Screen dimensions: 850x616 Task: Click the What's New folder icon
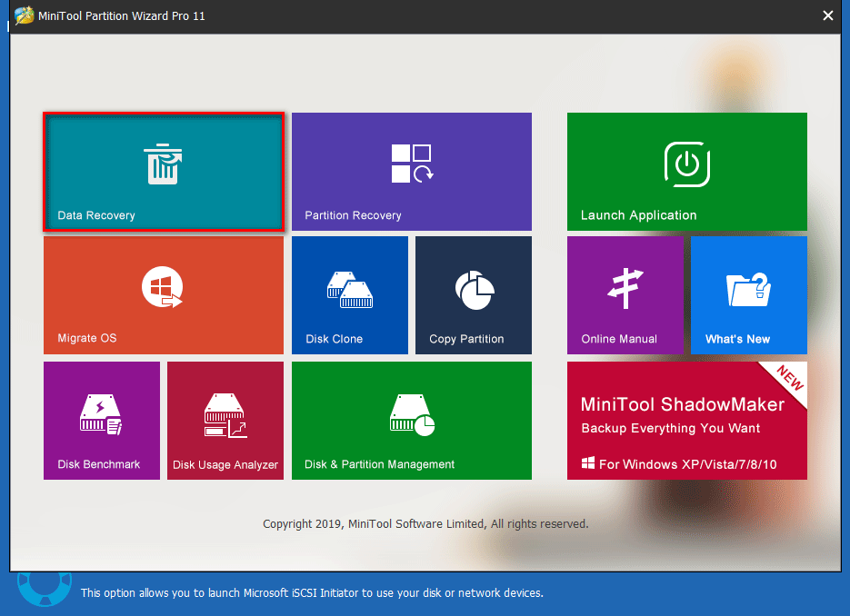748,289
